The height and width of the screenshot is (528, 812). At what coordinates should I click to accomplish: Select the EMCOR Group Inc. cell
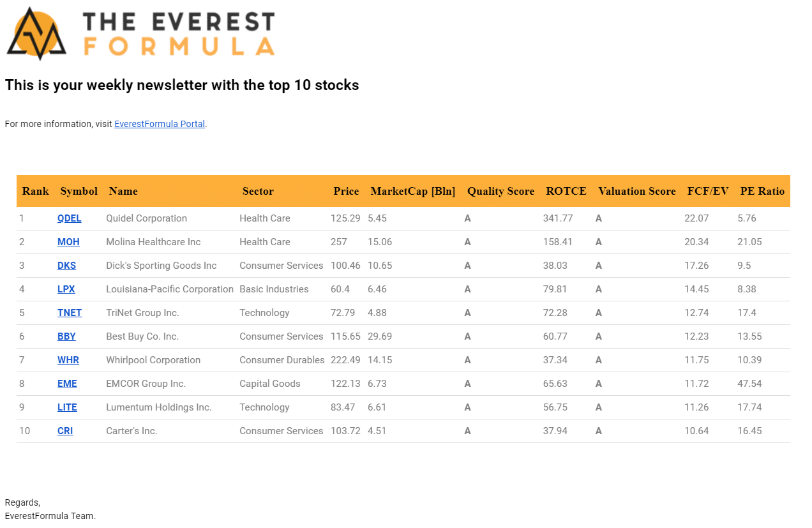[146, 384]
